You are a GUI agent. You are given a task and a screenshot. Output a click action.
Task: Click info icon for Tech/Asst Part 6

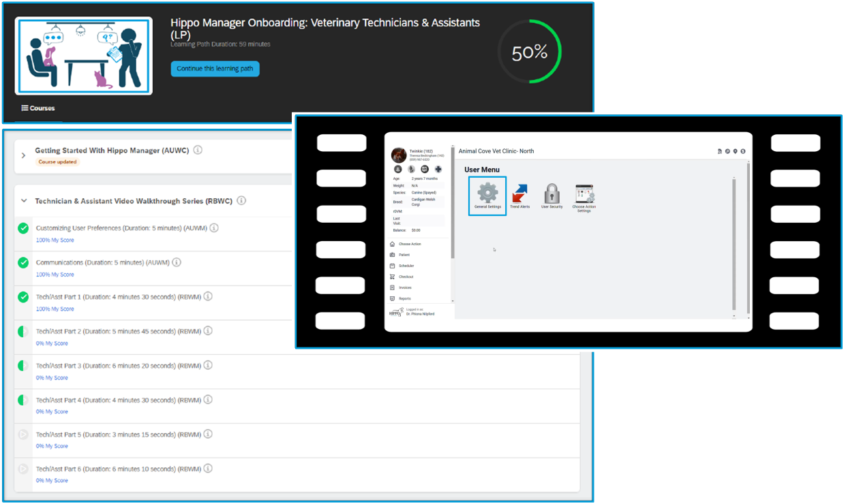click(x=208, y=469)
